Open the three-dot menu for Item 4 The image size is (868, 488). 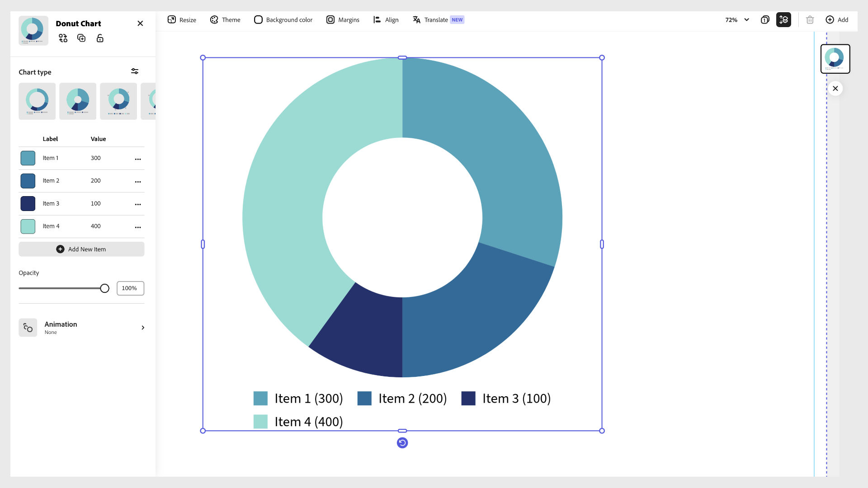pyautogui.click(x=138, y=227)
